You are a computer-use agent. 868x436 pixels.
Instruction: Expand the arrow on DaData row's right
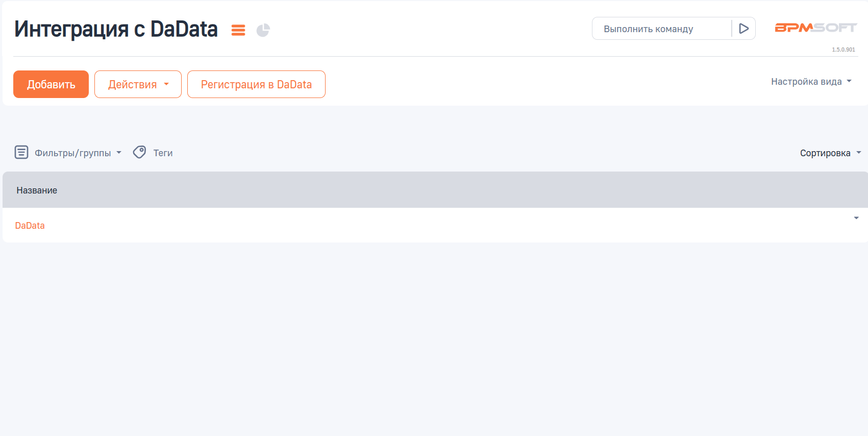pyautogui.click(x=856, y=218)
